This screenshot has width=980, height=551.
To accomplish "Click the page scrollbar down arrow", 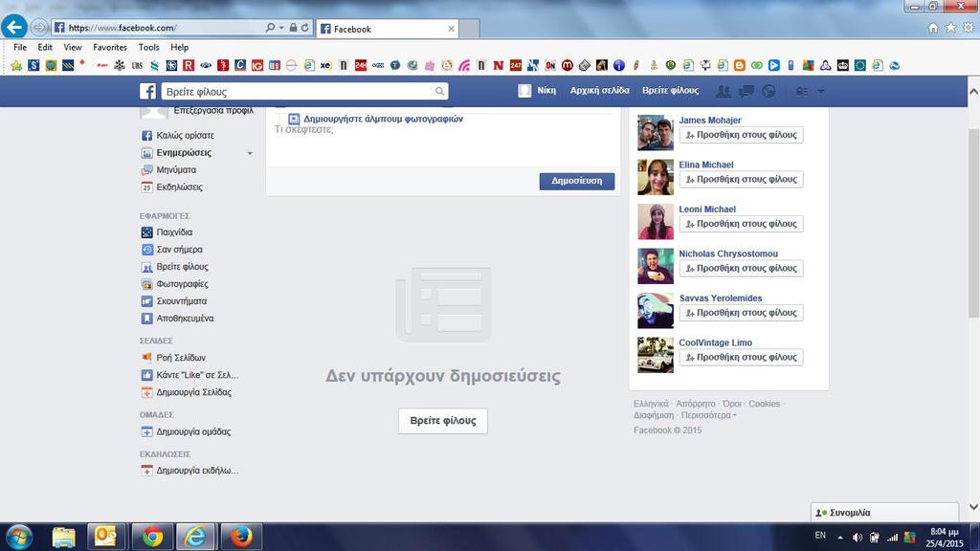I will tap(973, 507).
